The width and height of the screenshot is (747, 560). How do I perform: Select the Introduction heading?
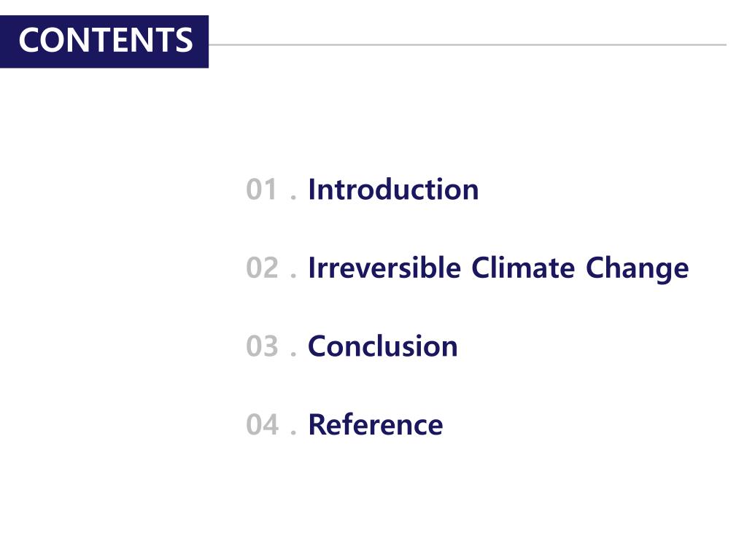[393, 190]
